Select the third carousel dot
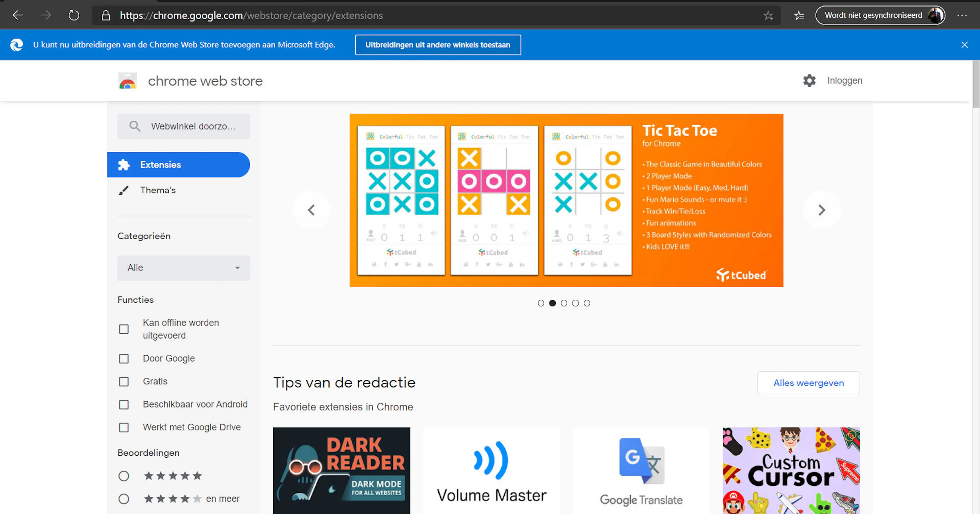This screenshot has height=514, width=980. tap(564, 303)
